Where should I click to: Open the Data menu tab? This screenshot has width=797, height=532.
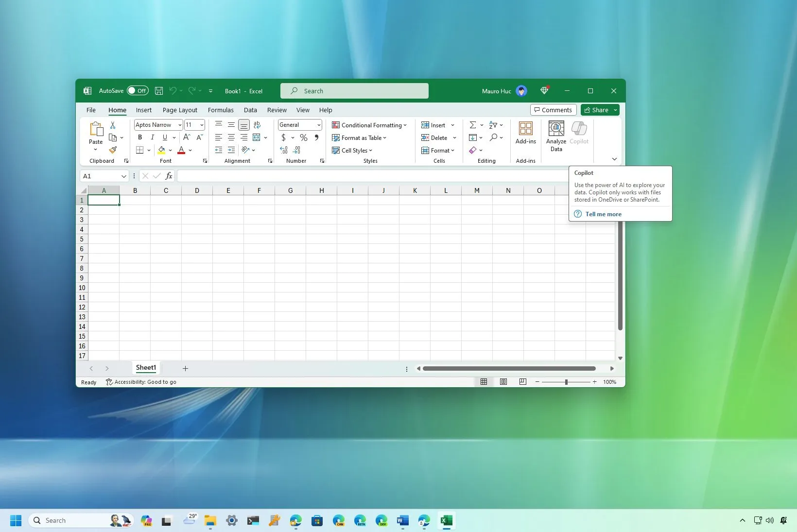coord(250,110)
